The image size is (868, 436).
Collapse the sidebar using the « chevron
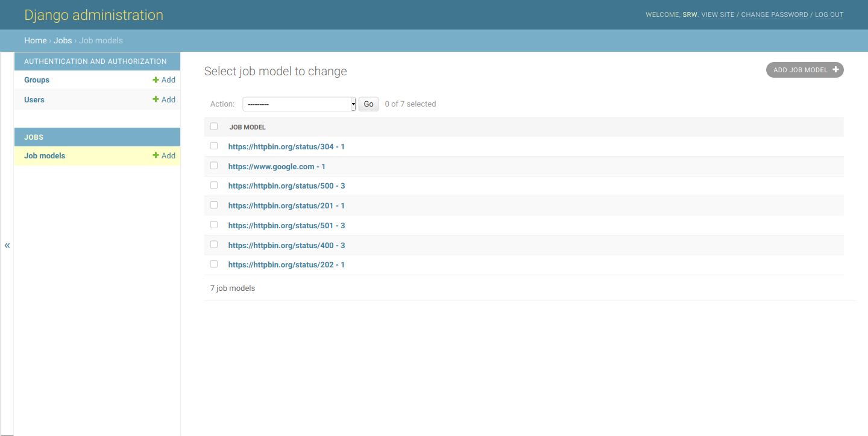click(x=7, y=245)
